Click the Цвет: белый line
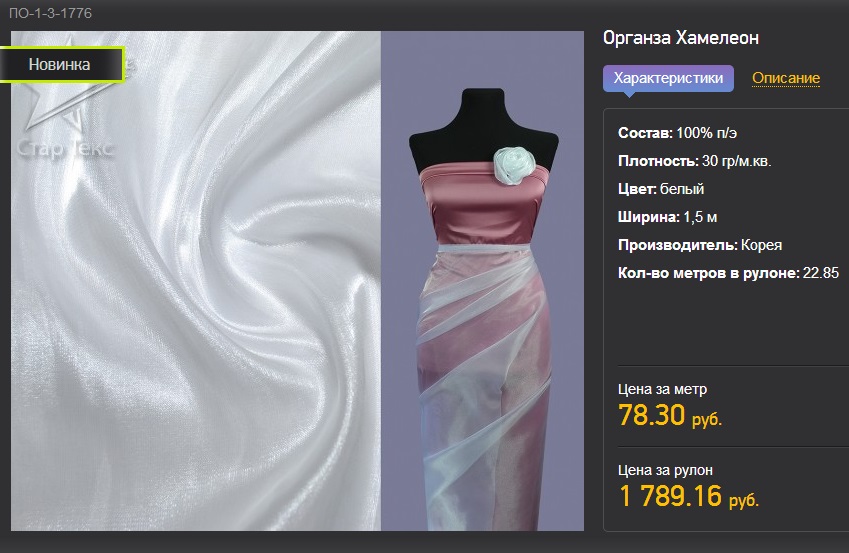 point(661,189)
